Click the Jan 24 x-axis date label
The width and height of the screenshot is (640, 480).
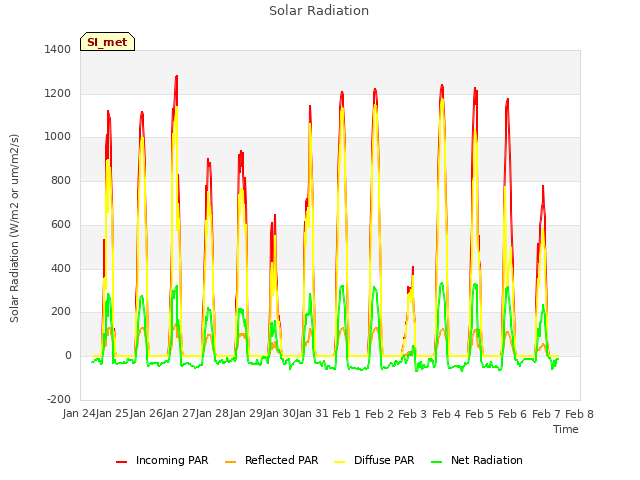pyautogui.click(x=79, y=413)
